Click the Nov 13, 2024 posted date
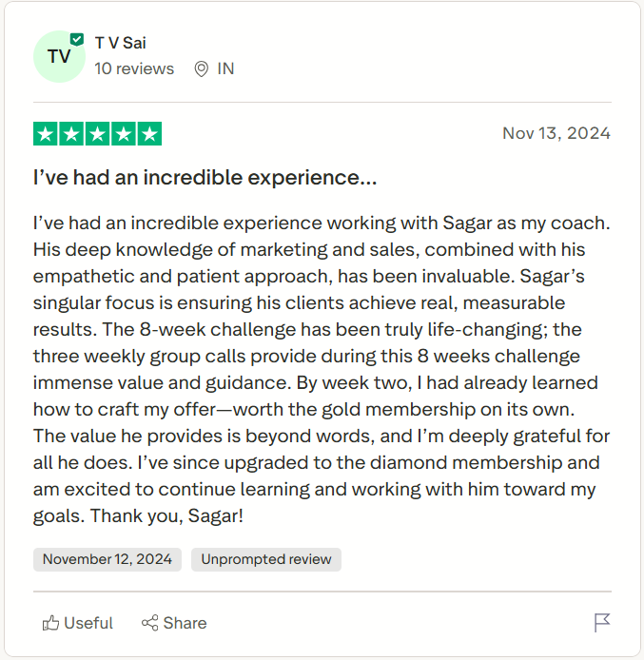 (x=556, y=133)
